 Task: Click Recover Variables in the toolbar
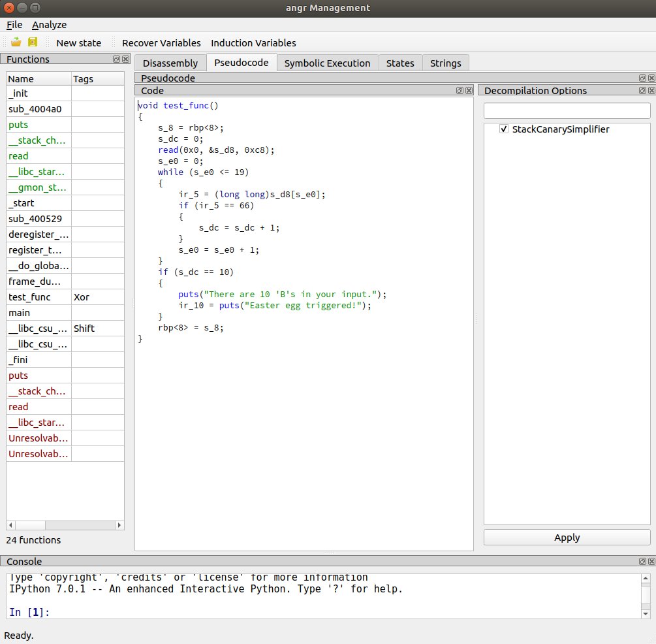(x=161, y=42)
